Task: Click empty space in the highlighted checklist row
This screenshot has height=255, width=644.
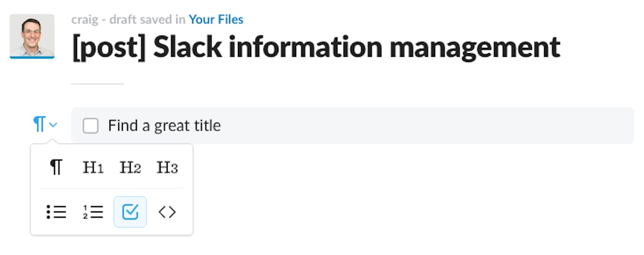Action: pyautogui.click(x=427, y=126)
